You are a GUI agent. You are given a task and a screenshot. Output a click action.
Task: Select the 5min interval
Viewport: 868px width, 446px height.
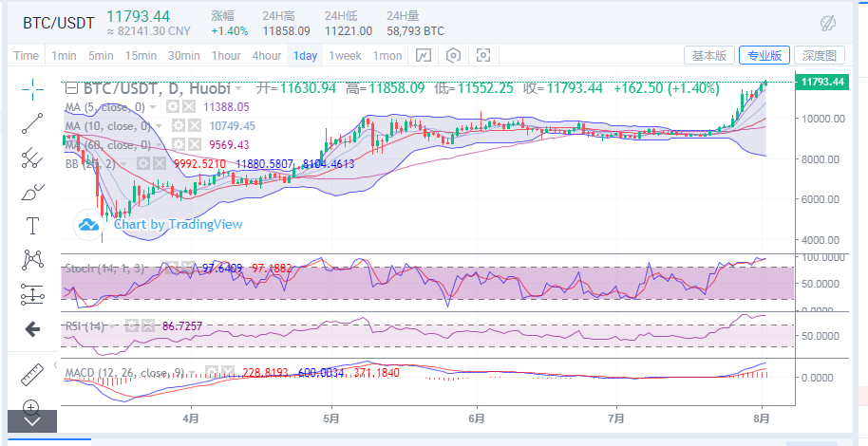[101, 55]
